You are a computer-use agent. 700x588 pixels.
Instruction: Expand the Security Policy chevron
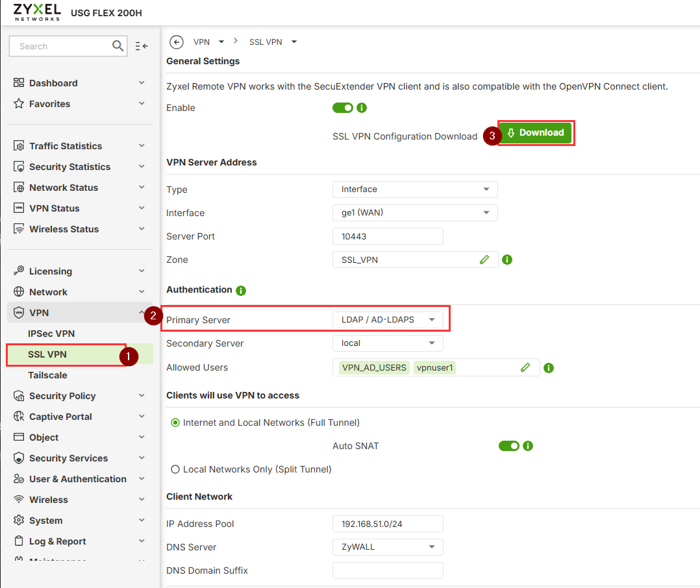coord(142,395)
